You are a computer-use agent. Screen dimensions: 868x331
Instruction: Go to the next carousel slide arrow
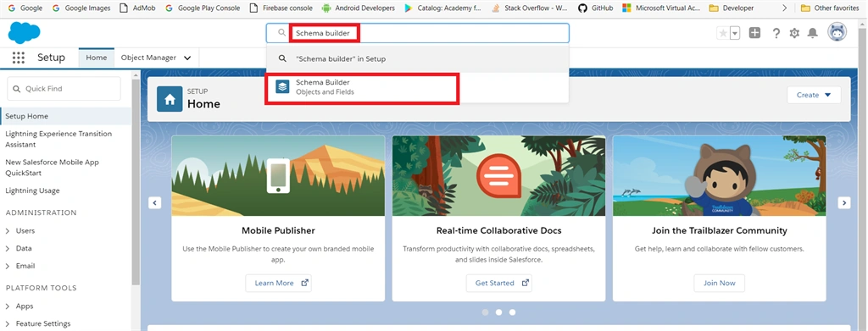pyautogui.click(x=844, y=203)
